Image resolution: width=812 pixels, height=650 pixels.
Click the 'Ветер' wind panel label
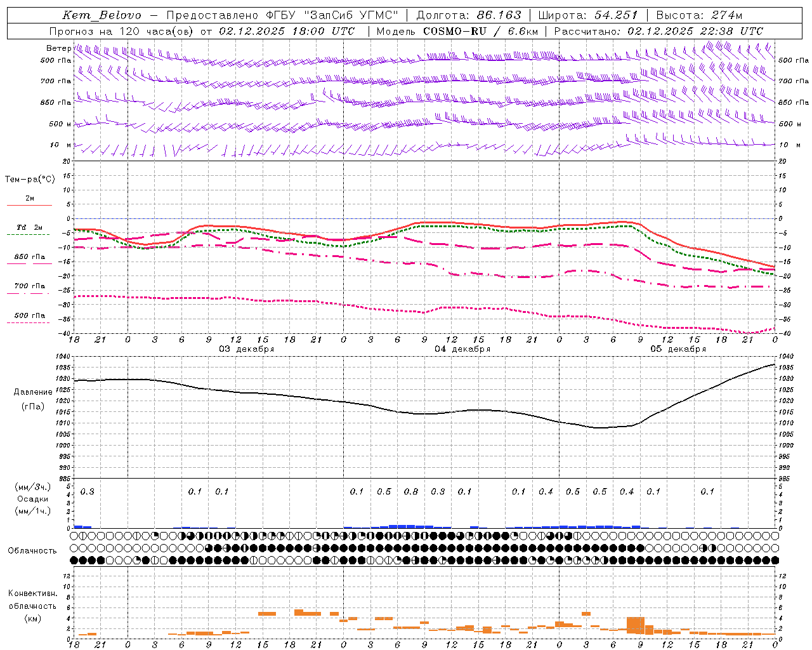[x=59, y=48]
